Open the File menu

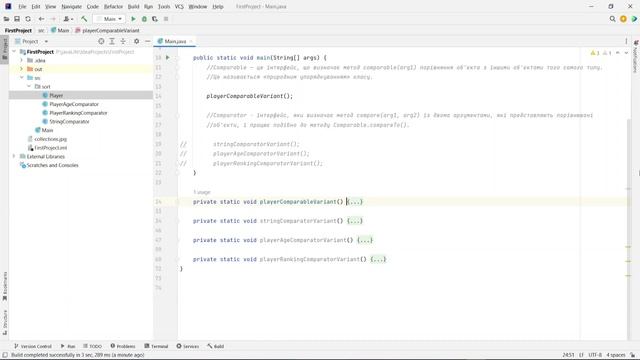click(22, 7)
